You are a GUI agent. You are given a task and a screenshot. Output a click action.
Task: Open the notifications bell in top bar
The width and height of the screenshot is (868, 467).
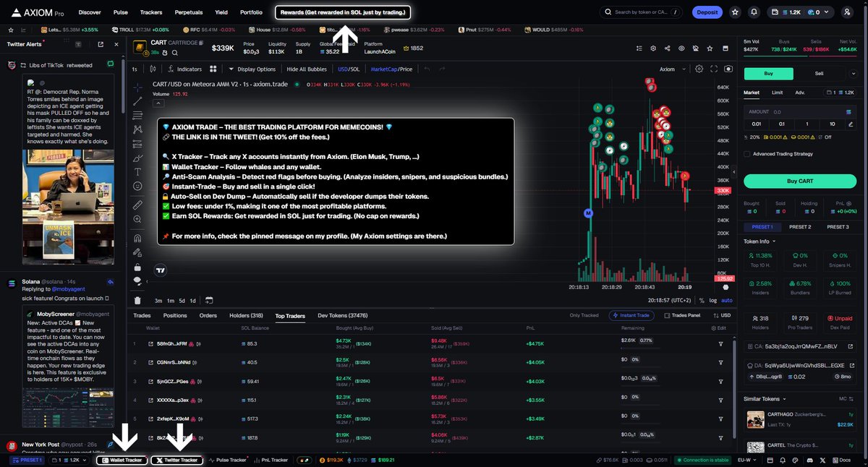point(754,12)
